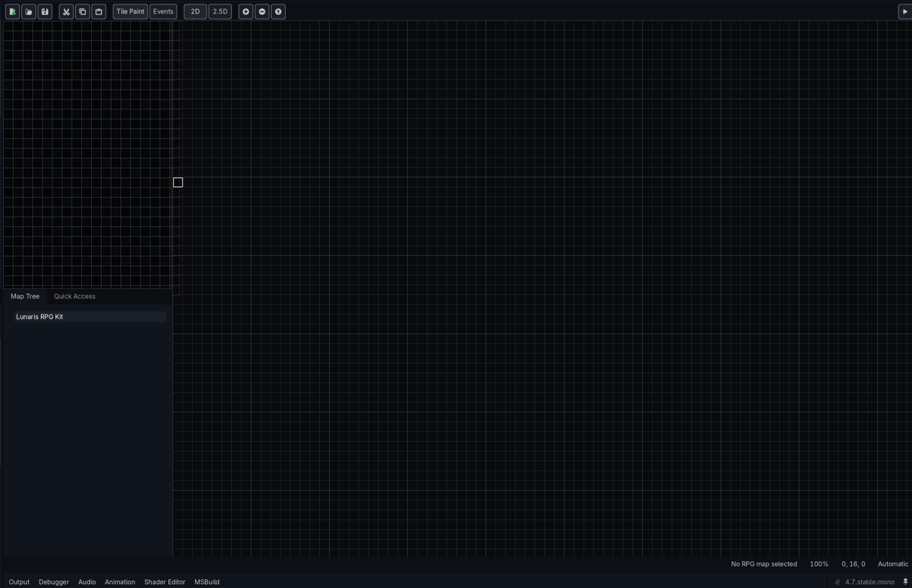The width and height of the screenshot is (912, 588).
Task: Open the Map Tree tab
Action: (25, 296)
